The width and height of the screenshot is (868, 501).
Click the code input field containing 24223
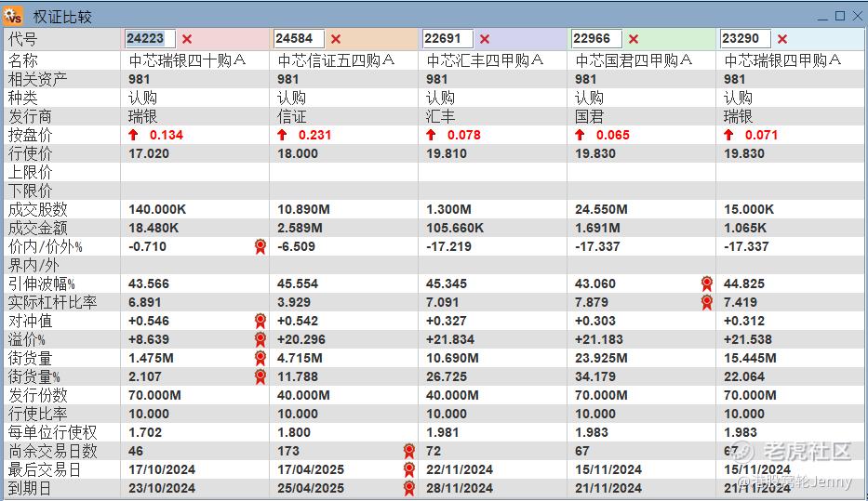[x=150, y=39]
